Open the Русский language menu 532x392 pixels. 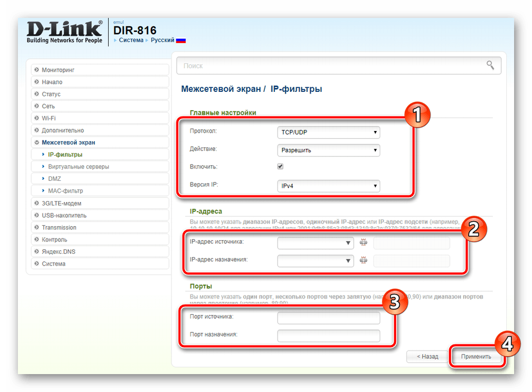tap(162, 40)
